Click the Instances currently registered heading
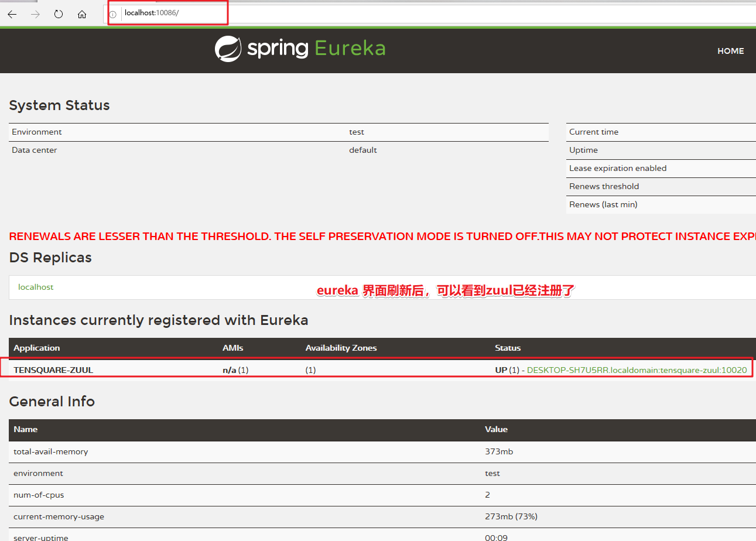The height and width of the screenshot is (541, 756). coord(159,320)
